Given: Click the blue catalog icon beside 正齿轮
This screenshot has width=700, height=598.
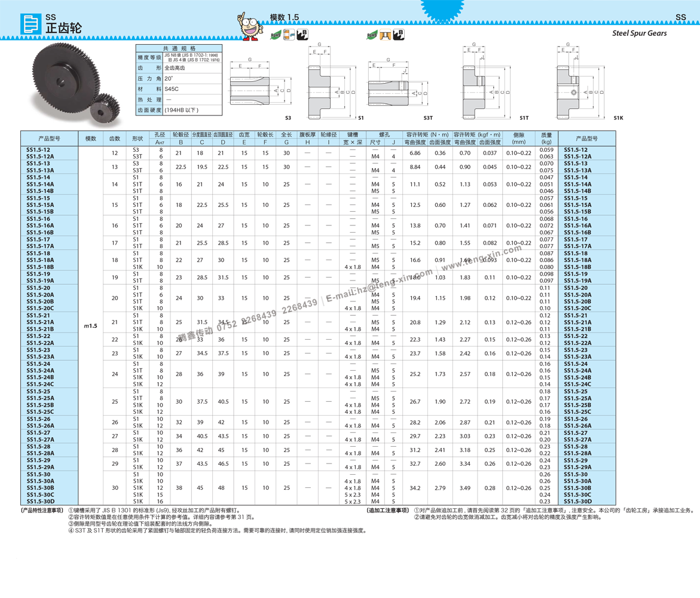Looking at the screenshot, I should [30, 24].
